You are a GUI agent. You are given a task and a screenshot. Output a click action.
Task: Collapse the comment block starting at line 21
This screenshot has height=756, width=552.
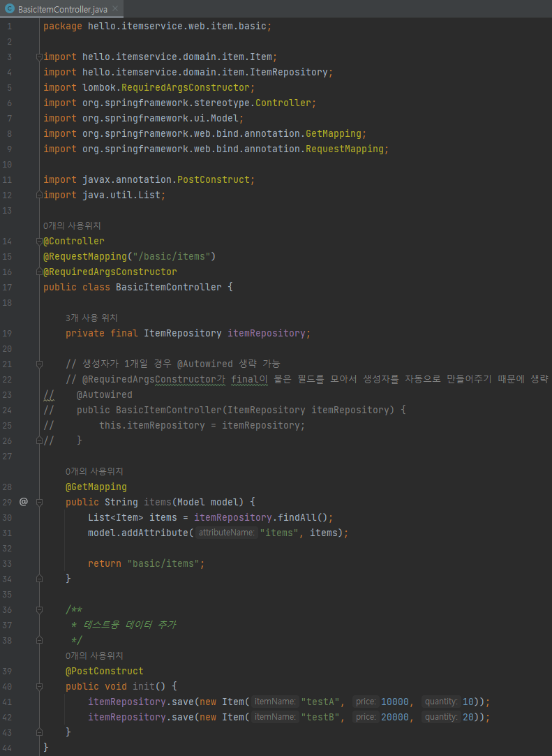click(40, 364)
